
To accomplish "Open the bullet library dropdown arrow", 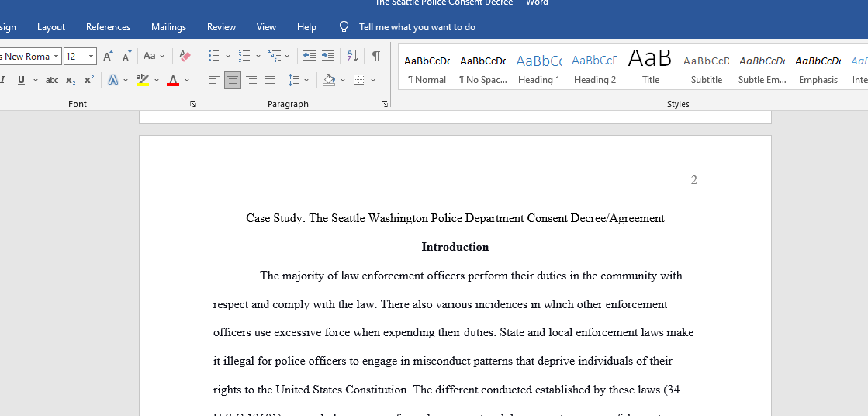I will click(227, 56).
